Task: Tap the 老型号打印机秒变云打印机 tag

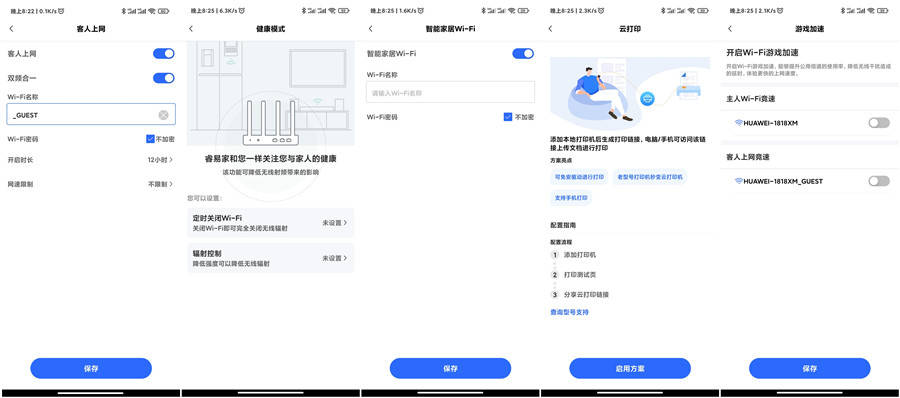Action: 650,177
